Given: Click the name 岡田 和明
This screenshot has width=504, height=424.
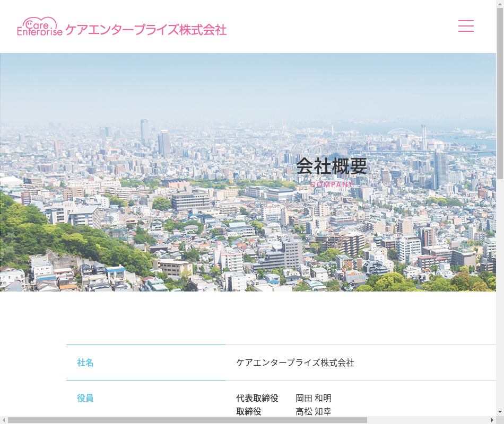Looking at the screenshot, I should point(314,398).
